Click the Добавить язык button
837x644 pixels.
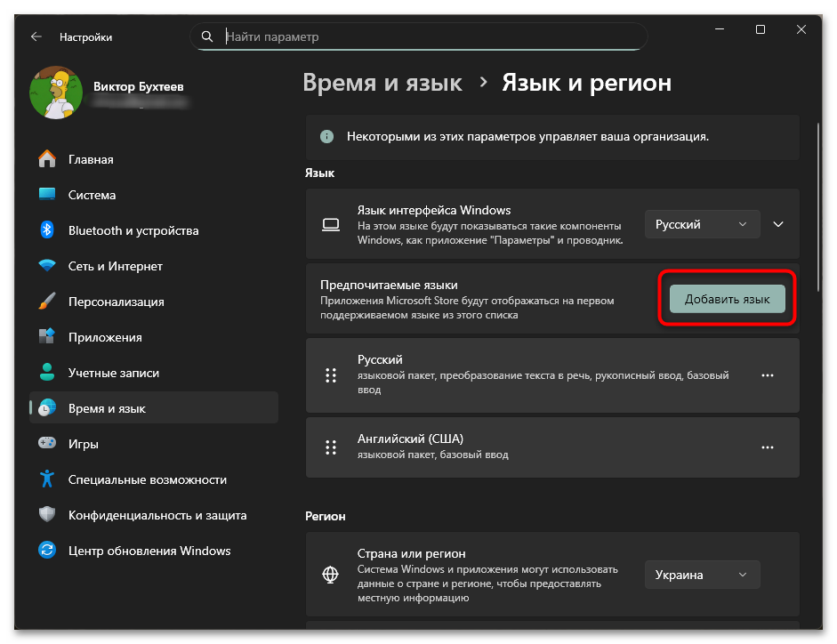point(727,299)
